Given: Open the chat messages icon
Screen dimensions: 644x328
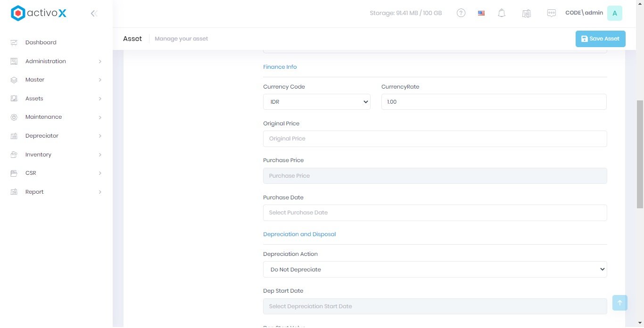Looking at the screenshot, I should [551, 13].
